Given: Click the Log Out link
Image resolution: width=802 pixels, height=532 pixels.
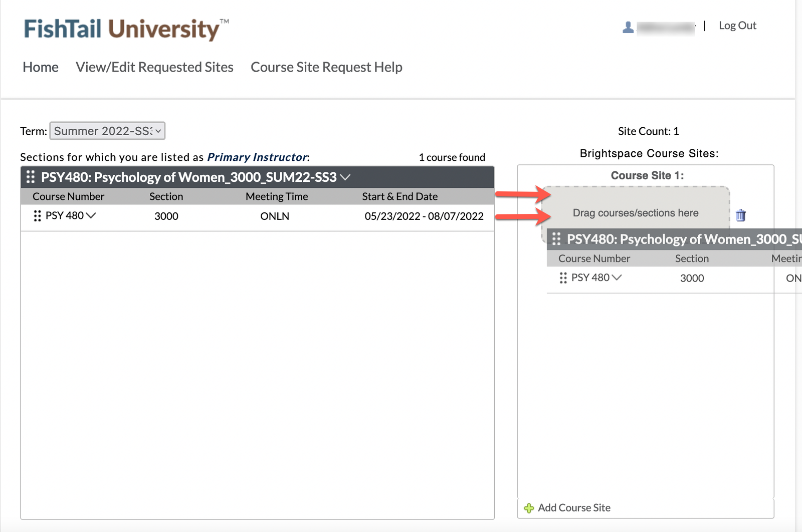Looking at the screenshot, I should tap(737, 26).
